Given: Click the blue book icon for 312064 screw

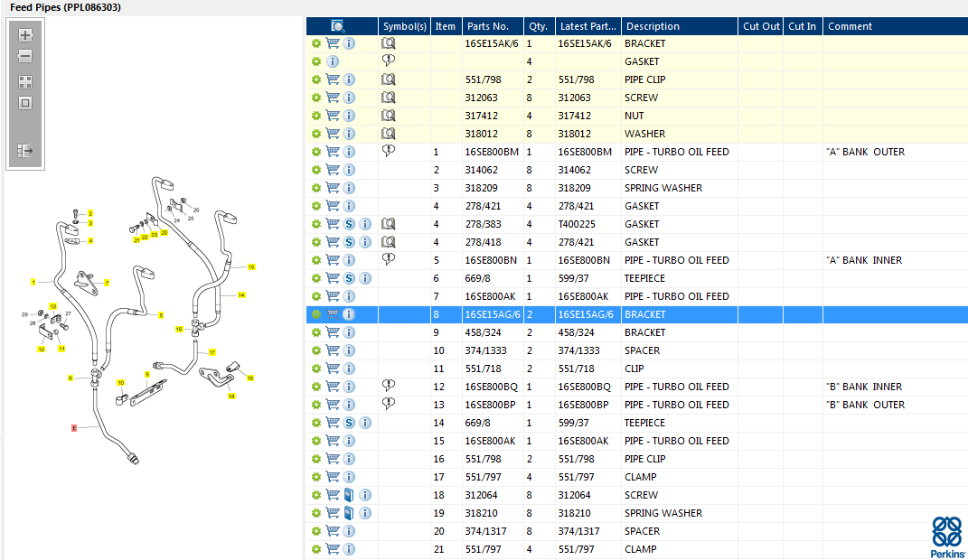Looking at the screenshot, I should pos(349,495).
